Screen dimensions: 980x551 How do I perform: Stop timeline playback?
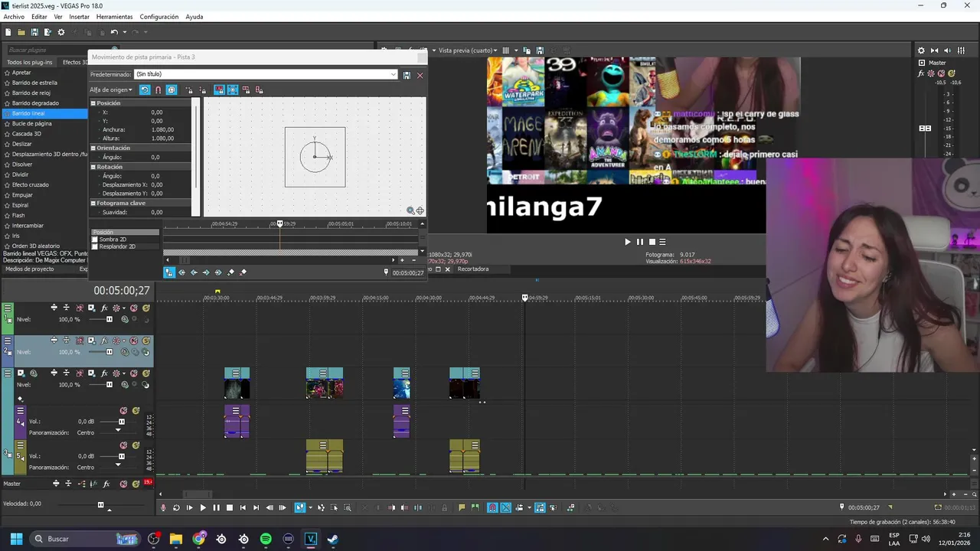point(229,507)
